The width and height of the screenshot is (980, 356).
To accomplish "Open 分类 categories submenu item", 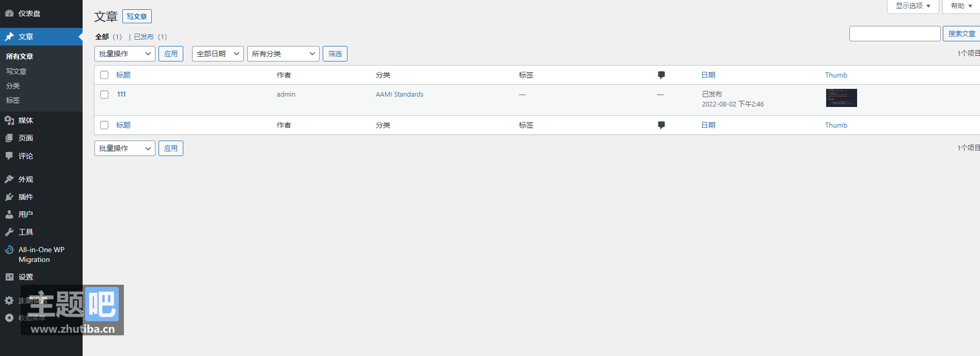I will pyautogui.click(x=13, y=86).
